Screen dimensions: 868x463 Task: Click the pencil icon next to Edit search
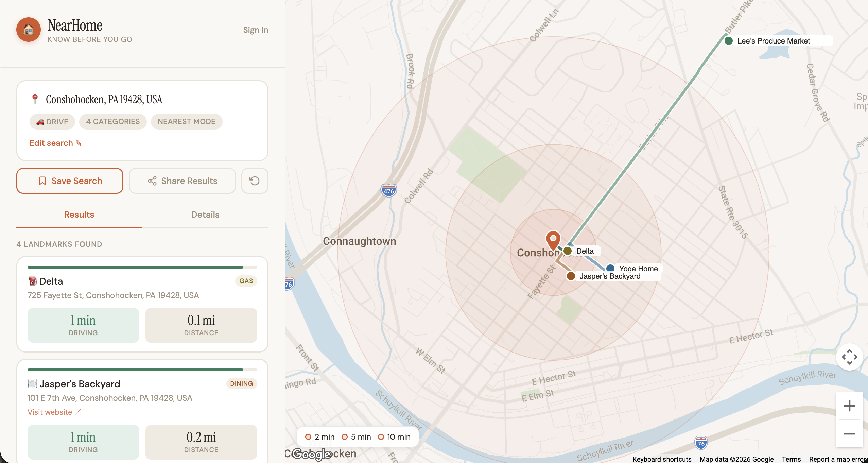click(79, 143)
